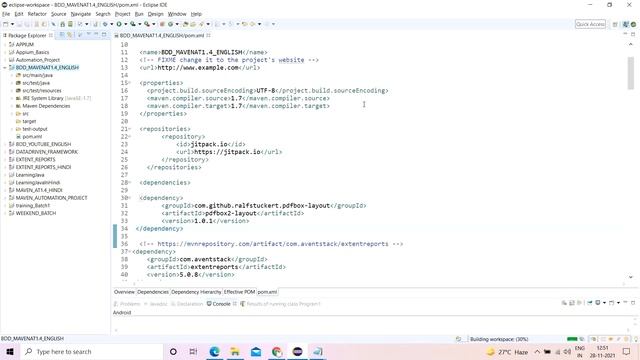Screen dimensions: 640x360
Task: Open the Project menu
Action: coord(122,14)
